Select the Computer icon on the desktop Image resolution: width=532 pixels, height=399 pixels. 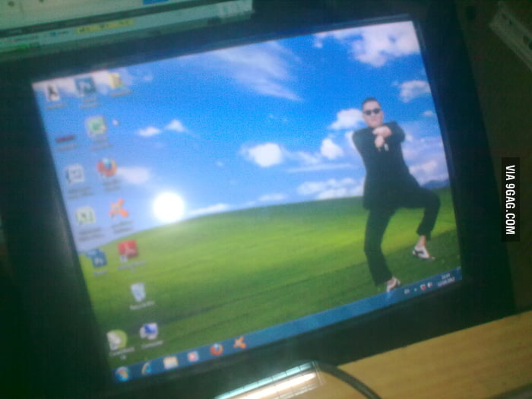pyautogui.click(x=149, y=331)
